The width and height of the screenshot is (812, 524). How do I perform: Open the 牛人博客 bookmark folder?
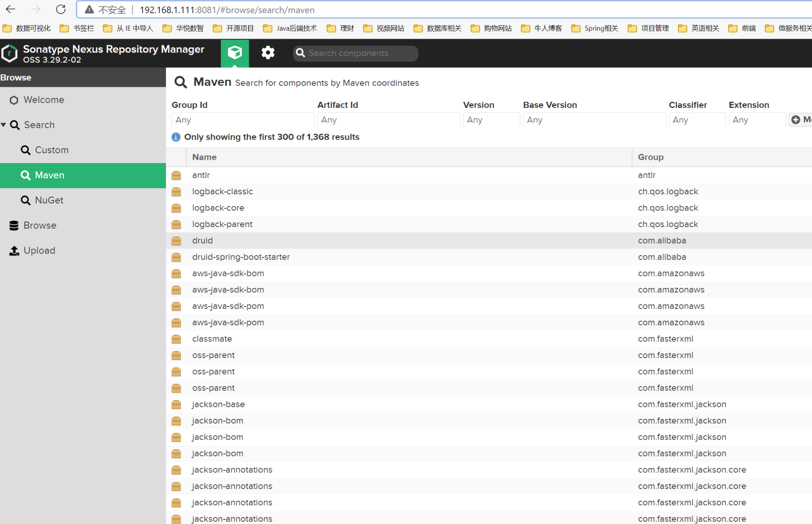[541, 28]
